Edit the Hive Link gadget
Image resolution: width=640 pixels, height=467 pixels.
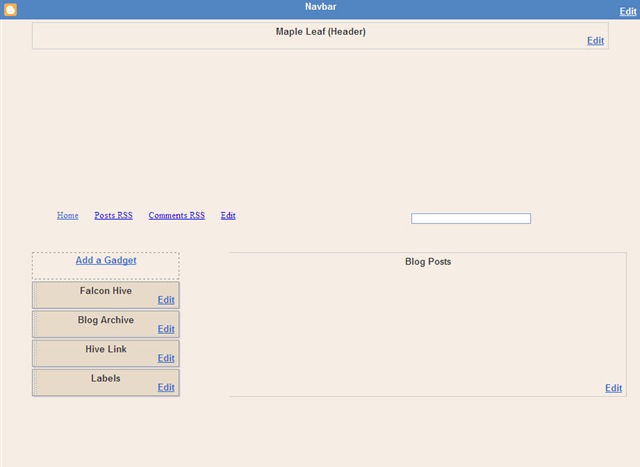[x=166, y=358]
